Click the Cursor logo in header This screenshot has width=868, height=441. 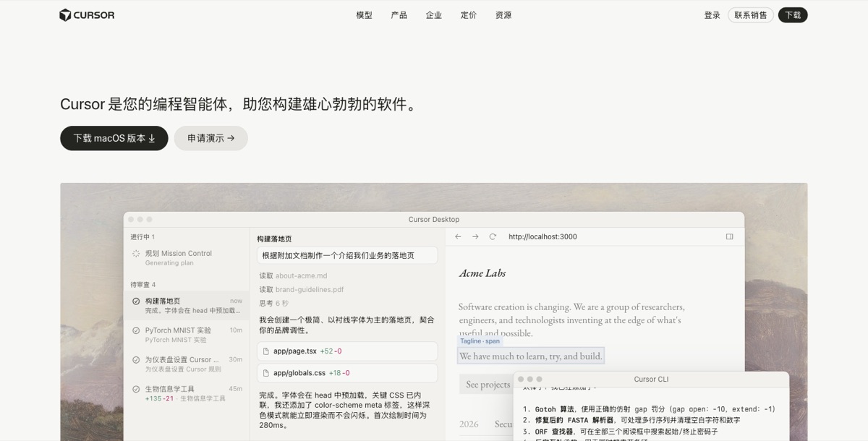(x=87, y=15)
